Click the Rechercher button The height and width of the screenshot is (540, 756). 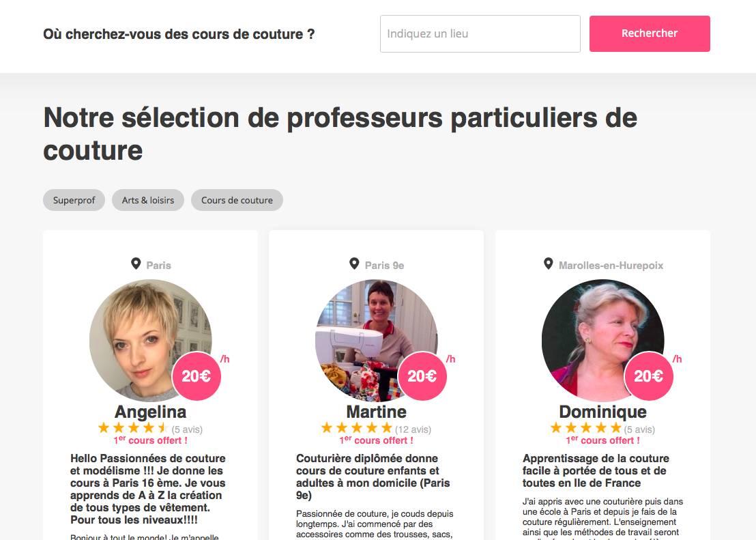pyautogui.click(x=650, y=33)
